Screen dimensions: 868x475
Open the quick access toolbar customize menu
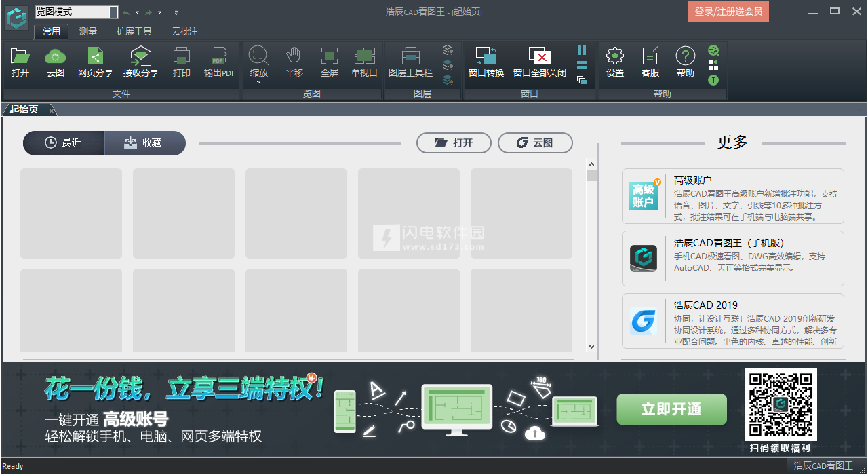point(176,12)
